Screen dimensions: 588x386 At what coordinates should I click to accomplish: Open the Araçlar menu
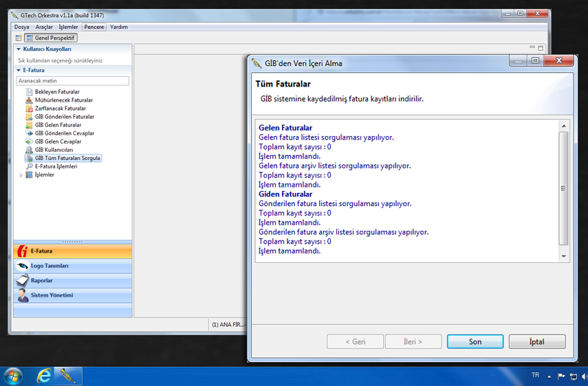click(x=44, y=27)
